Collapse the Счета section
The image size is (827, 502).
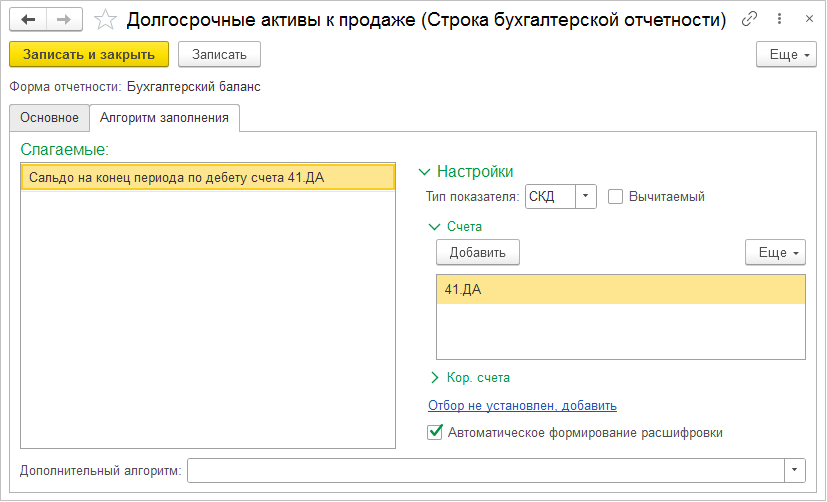[435, 227]
